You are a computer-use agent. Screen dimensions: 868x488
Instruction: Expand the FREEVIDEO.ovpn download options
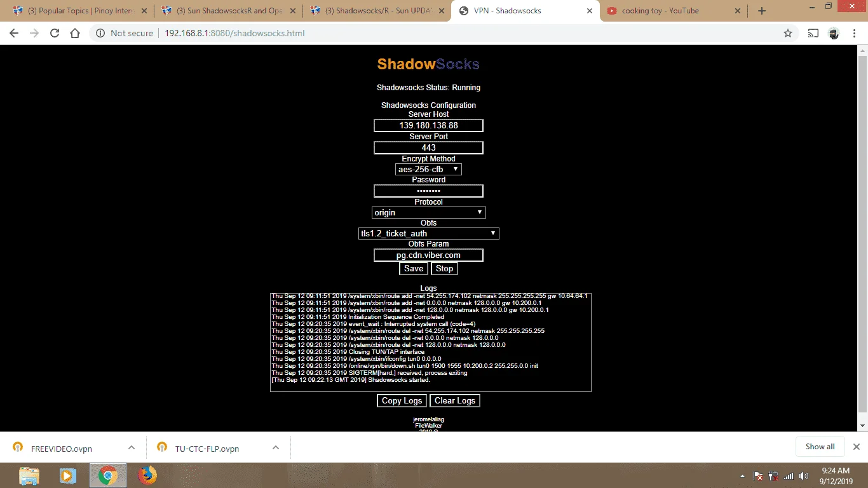click(x=132, y=447)
